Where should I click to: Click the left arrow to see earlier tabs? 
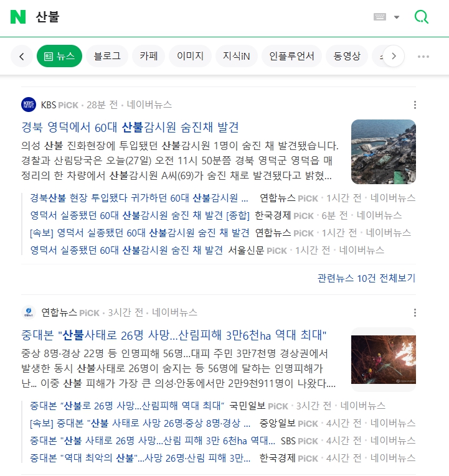pos(22,56)
